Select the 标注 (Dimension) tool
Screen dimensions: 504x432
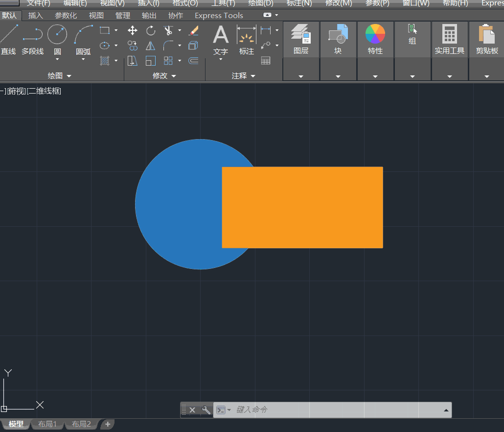pyautogui.click(x=247, y=40)
